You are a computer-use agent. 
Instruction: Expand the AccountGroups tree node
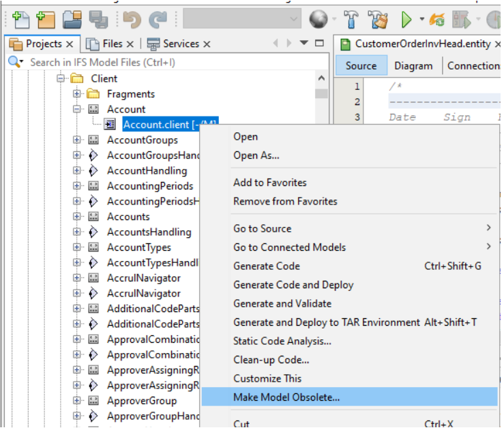(76, 140)
